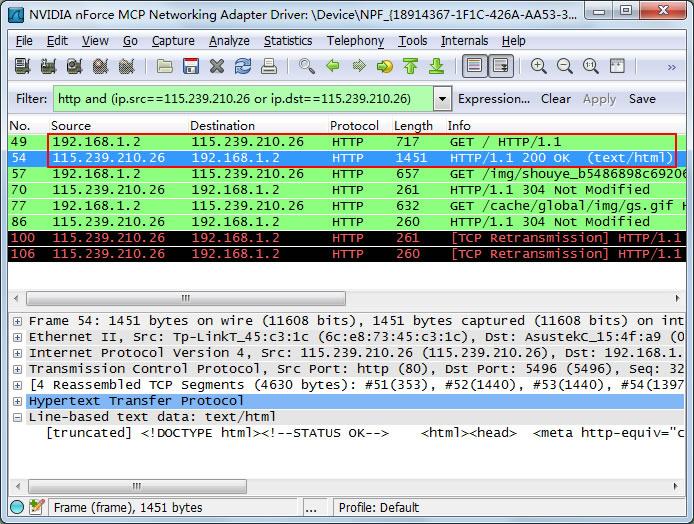
Task: Start a new live capture icon
Action: pos(74,66)
